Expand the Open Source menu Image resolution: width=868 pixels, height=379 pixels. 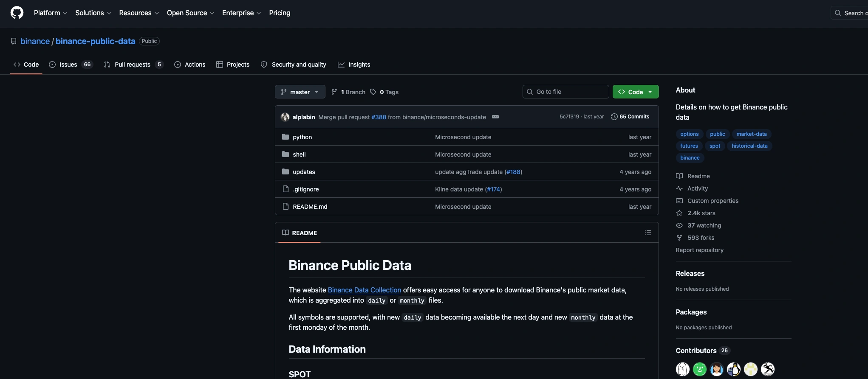[x=190, y=13]
